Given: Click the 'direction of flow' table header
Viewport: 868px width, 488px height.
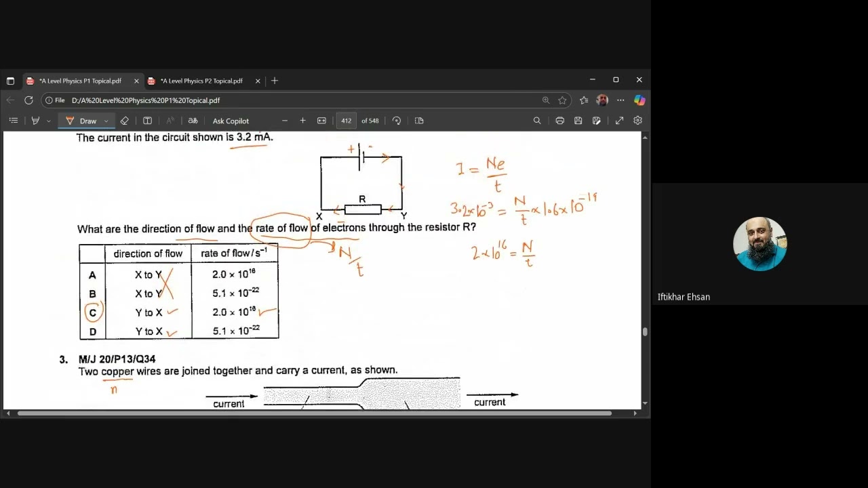Looking at the screenshot, I should [148, 253].
